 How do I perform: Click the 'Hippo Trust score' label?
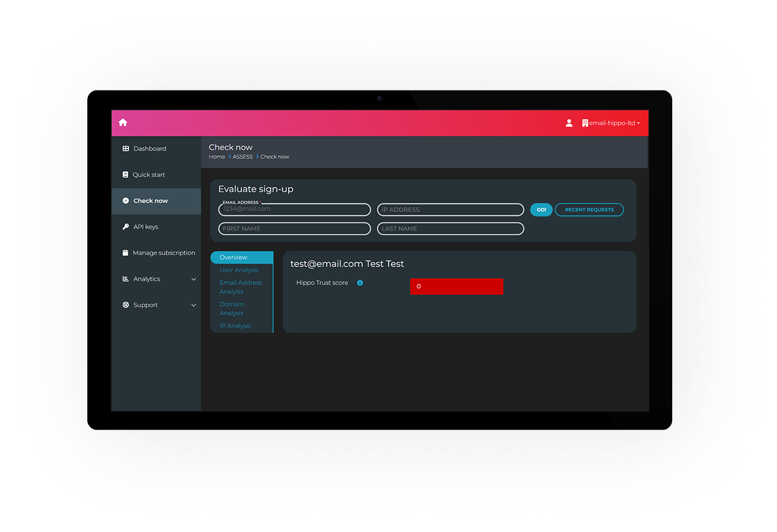(x=322, y=283)
